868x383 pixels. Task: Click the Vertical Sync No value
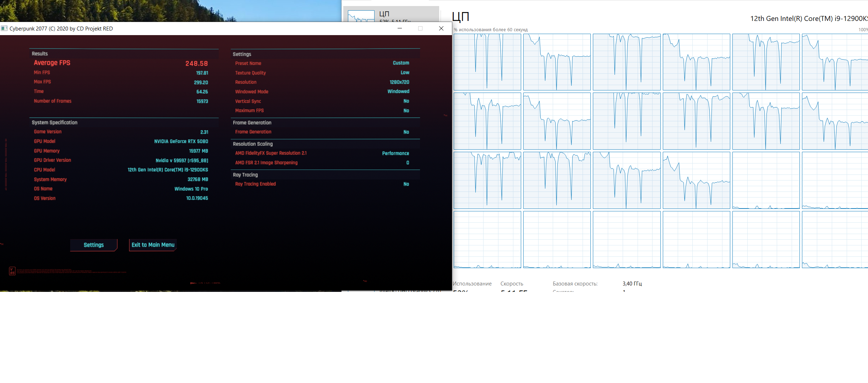[x=406, y=101]
